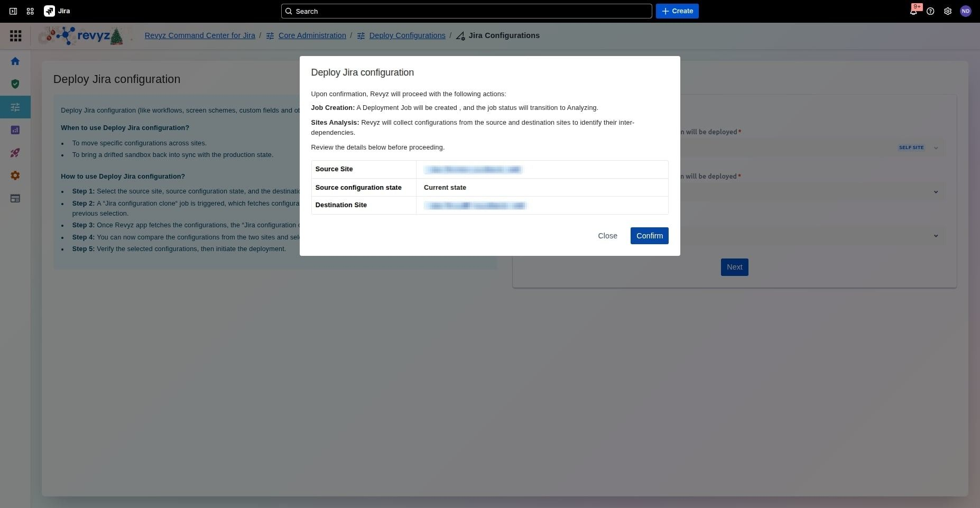Click the Jira app switcher icon

pyautogui.click(x=30, y=11)
